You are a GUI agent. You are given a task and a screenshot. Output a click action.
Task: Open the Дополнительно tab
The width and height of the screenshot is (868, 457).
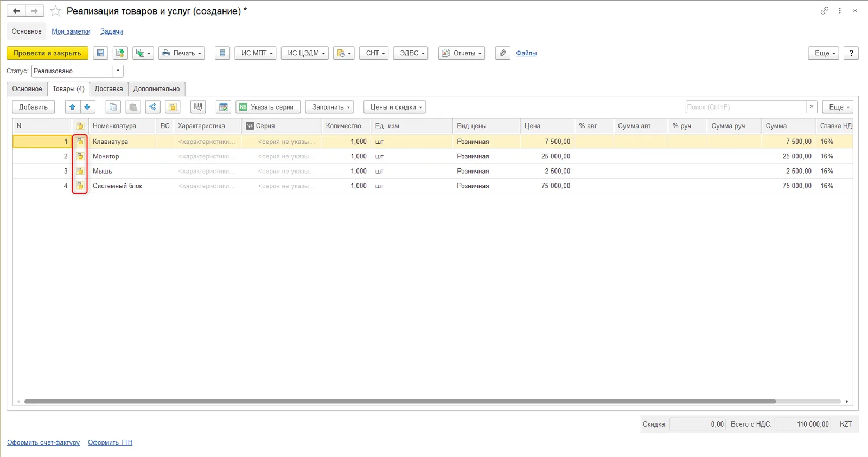point(157,89)
